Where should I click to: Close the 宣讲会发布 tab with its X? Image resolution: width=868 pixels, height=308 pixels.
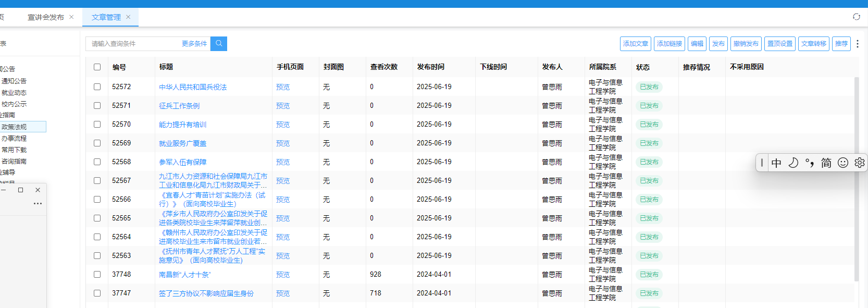tap(71, 17)
